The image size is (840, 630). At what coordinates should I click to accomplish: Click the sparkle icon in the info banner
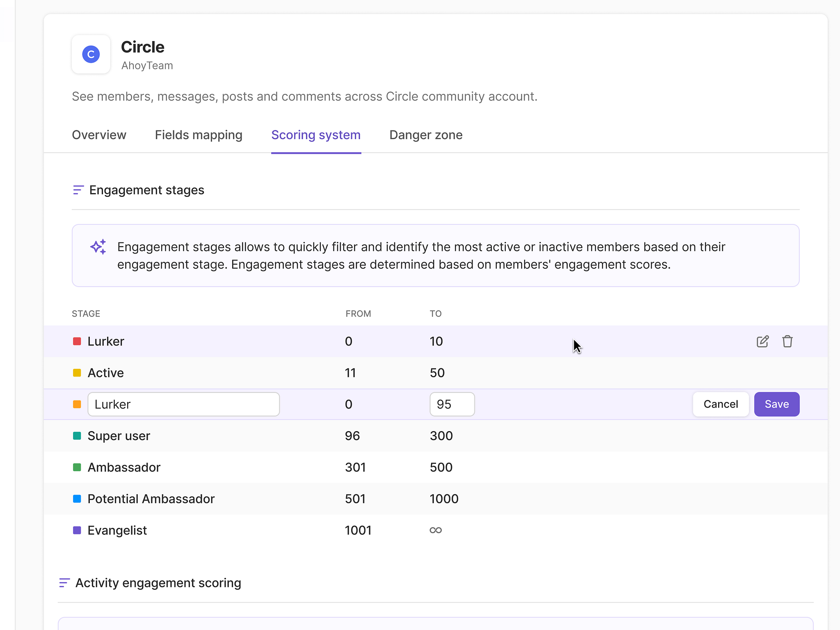click(x=98, y=247)
